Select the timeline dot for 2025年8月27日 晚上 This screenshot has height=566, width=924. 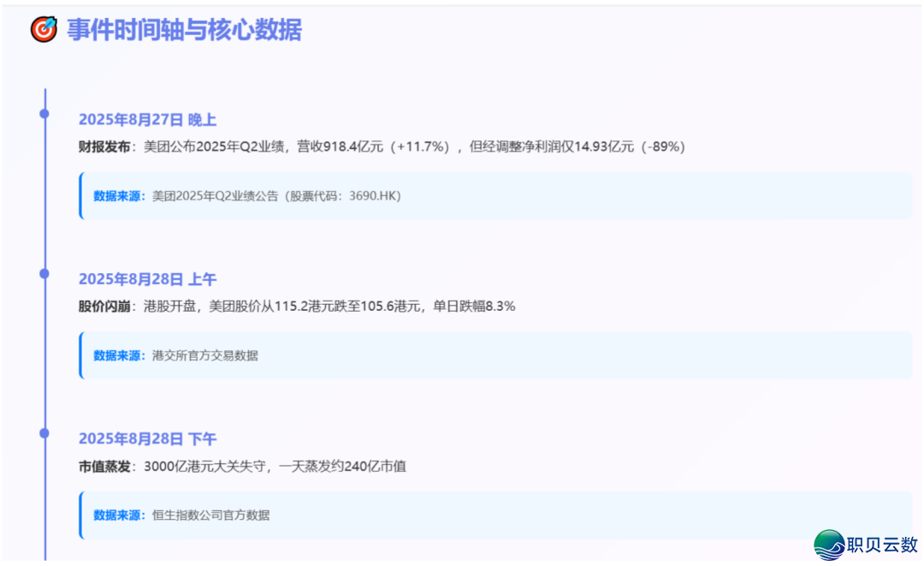44,114
